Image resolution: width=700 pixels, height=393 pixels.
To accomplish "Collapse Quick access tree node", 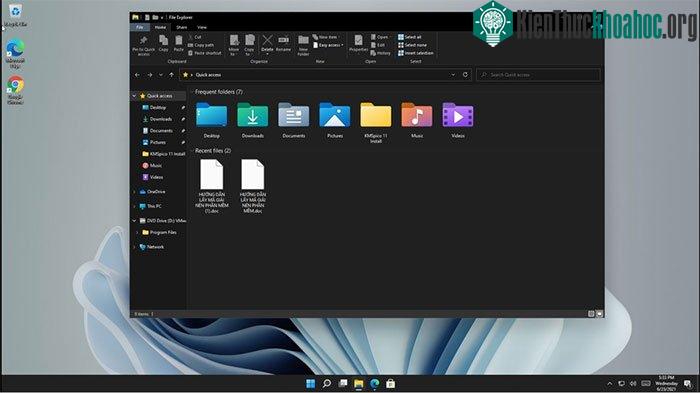I will coord(134,96).
